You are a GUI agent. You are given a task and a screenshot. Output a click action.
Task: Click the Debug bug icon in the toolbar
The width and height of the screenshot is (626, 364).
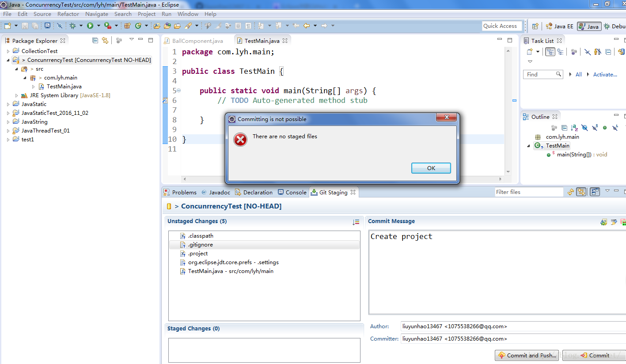point(72,26)
